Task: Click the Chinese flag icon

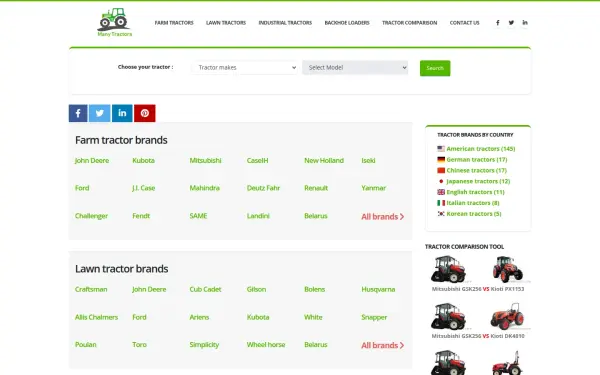Action: (x=441, y=170)
